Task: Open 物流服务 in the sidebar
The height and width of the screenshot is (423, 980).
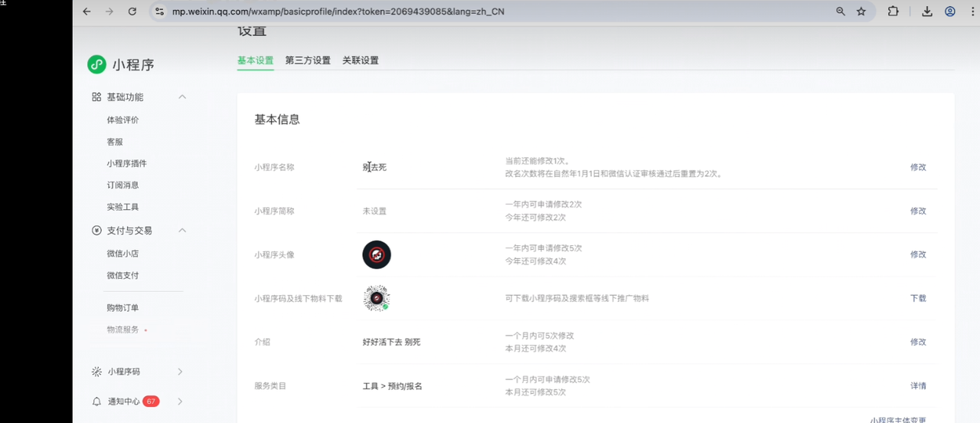Action: click(123, 330)
